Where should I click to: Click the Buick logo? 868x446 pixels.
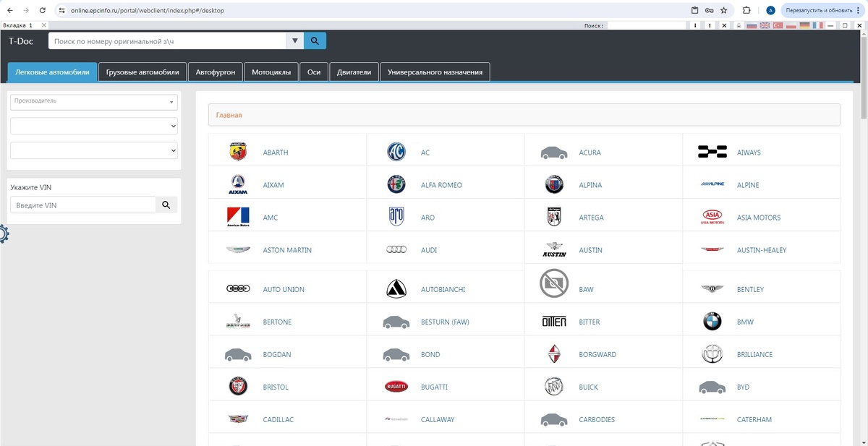[x=554, y=387]
